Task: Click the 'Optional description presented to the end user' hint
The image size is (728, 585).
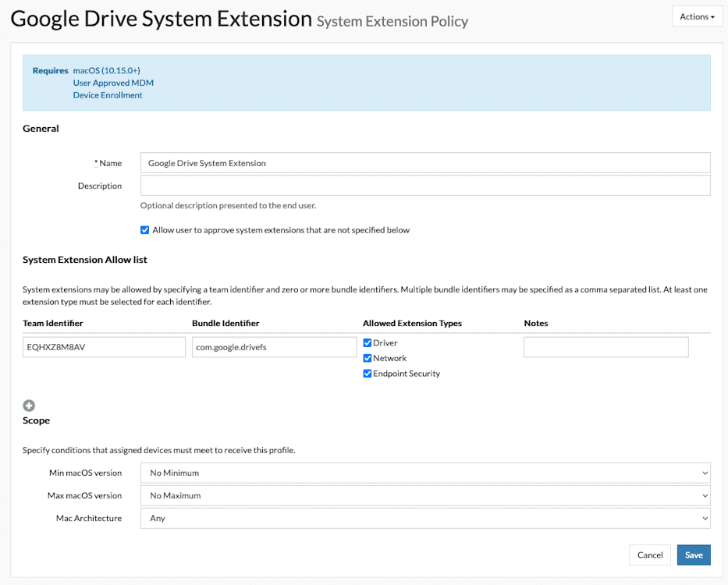Action: coord(229,205)
